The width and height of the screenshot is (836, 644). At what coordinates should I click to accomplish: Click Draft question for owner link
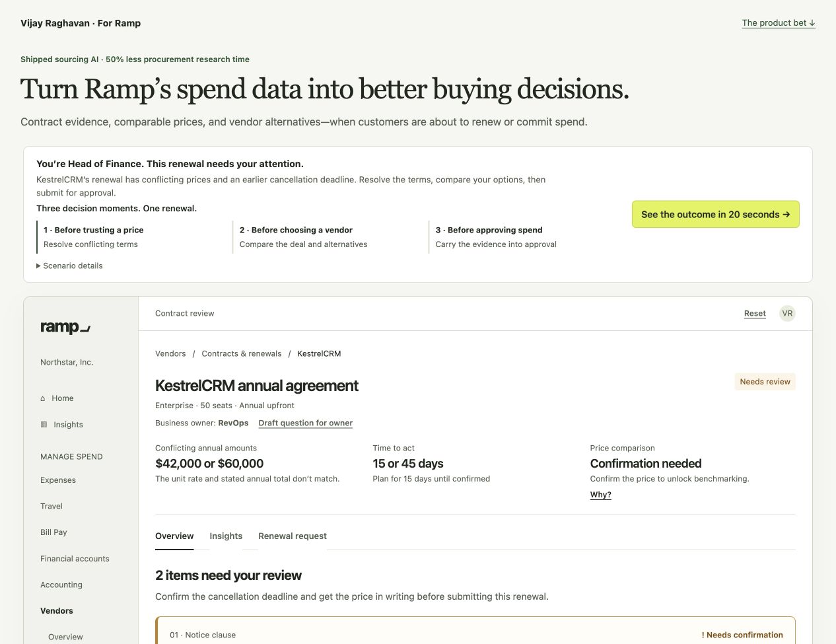point(306,423)
